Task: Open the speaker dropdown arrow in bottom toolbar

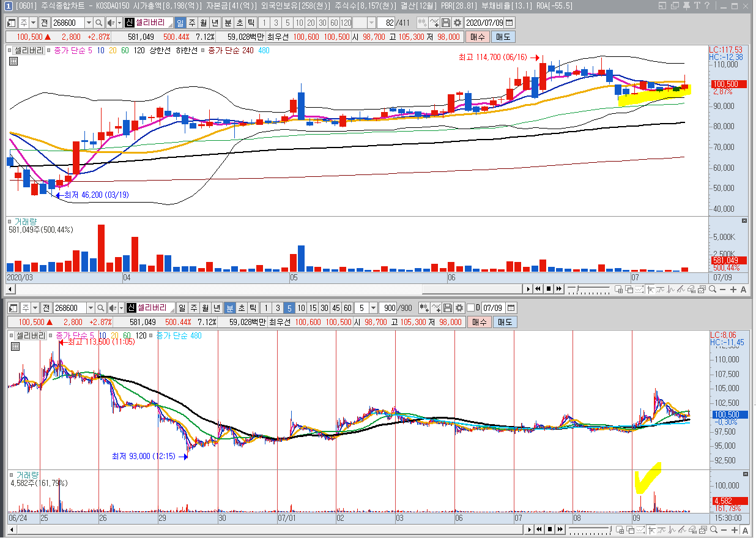Action: point(121,307)
